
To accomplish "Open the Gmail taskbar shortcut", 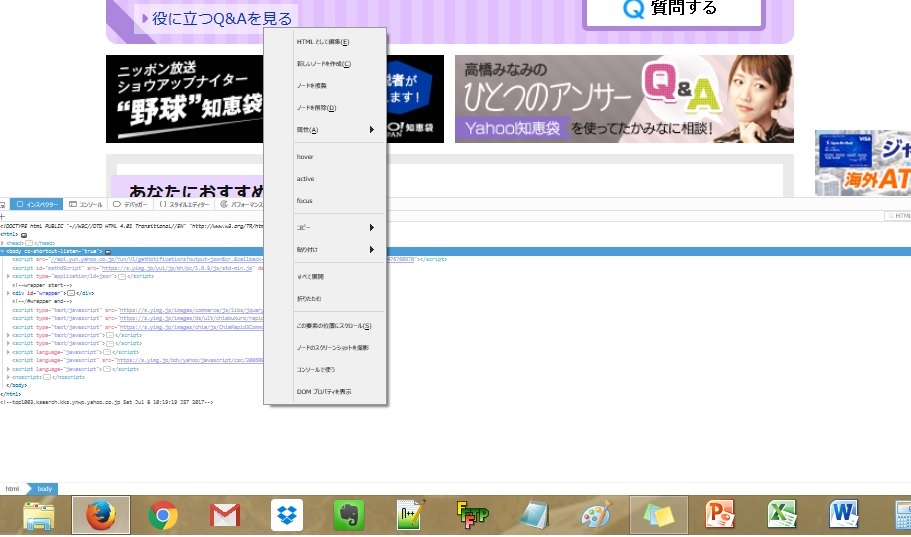I will 225,515.
